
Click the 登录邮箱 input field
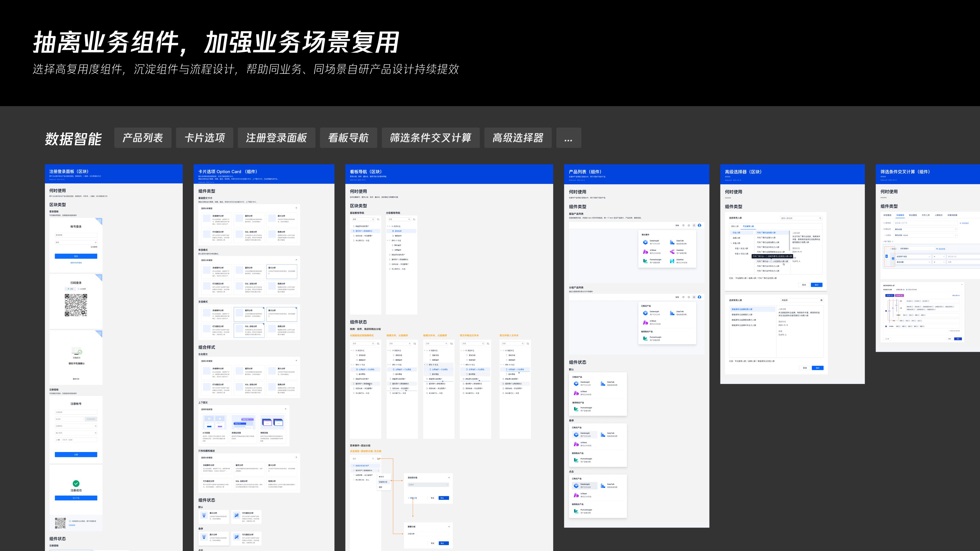[x=76, y=235]
